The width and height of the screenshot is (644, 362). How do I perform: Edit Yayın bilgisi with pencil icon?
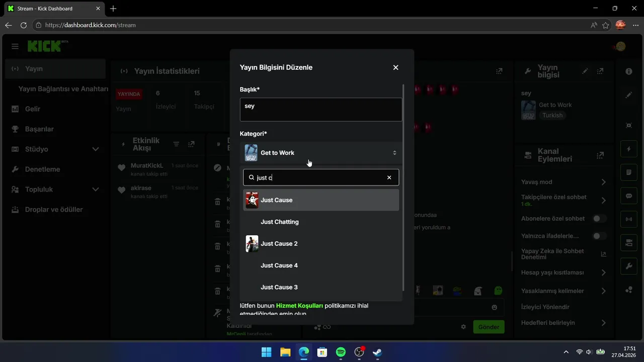[x=585, y=71]
